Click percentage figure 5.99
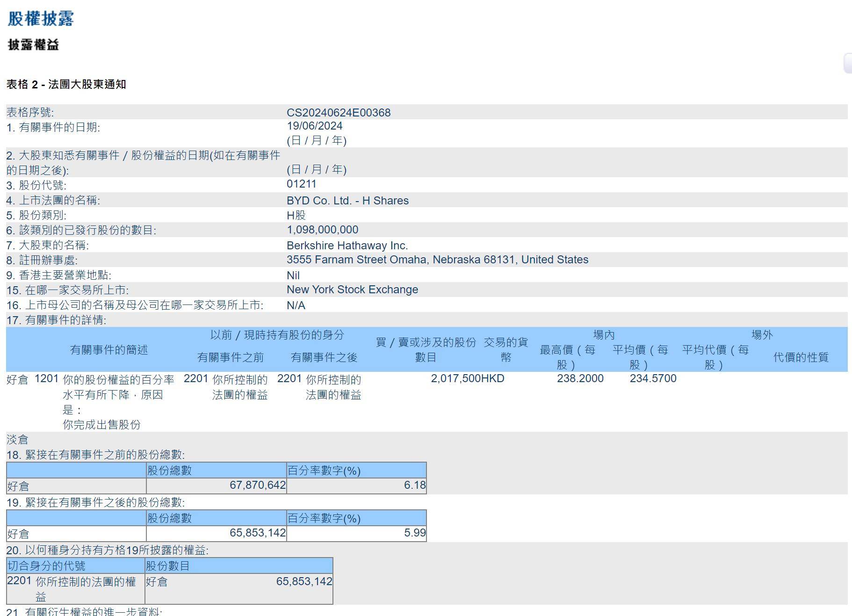Viewport: 852px width, 616px height. 415,533
